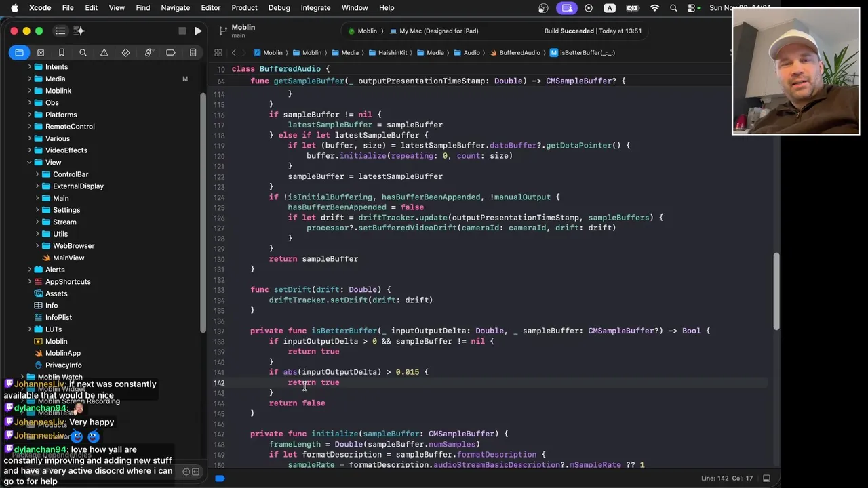Screen dimensions: 868x488
Task: Click the sticky class BufferedAudio header line
Action: point(280,69)
